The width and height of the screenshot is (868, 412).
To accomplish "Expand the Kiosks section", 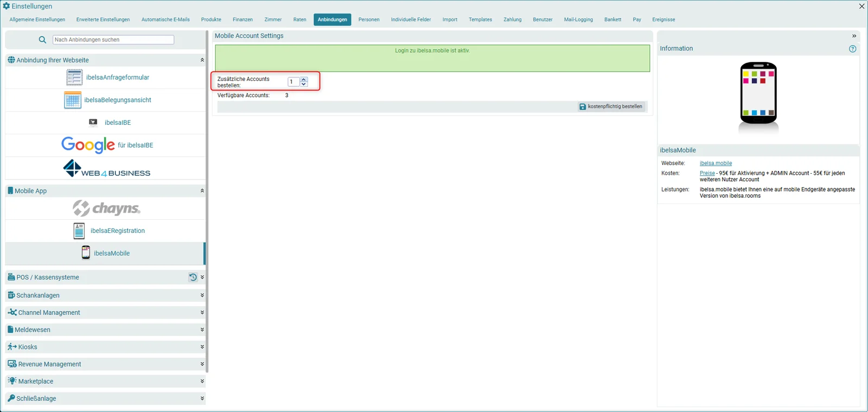I will point(202,347).
